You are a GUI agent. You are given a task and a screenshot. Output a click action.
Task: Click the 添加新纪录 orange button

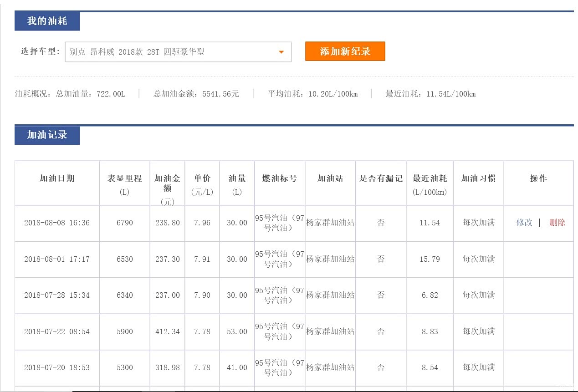pos(345,51)
